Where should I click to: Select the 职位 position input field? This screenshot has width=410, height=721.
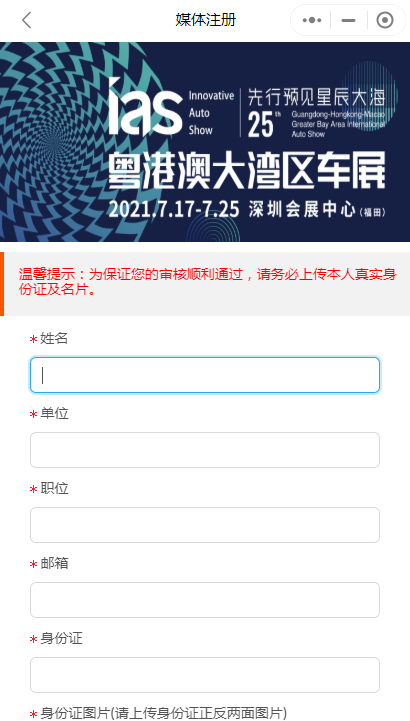point(205,525)
